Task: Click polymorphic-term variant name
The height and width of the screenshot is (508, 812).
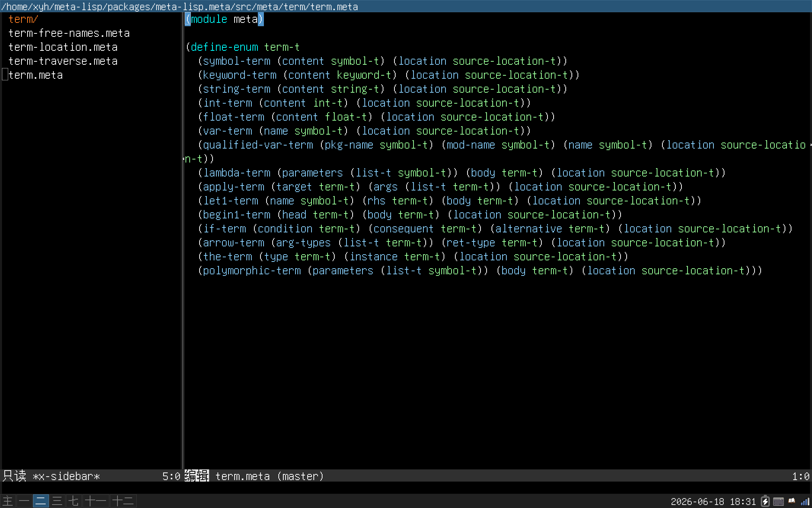Action: 252,271
